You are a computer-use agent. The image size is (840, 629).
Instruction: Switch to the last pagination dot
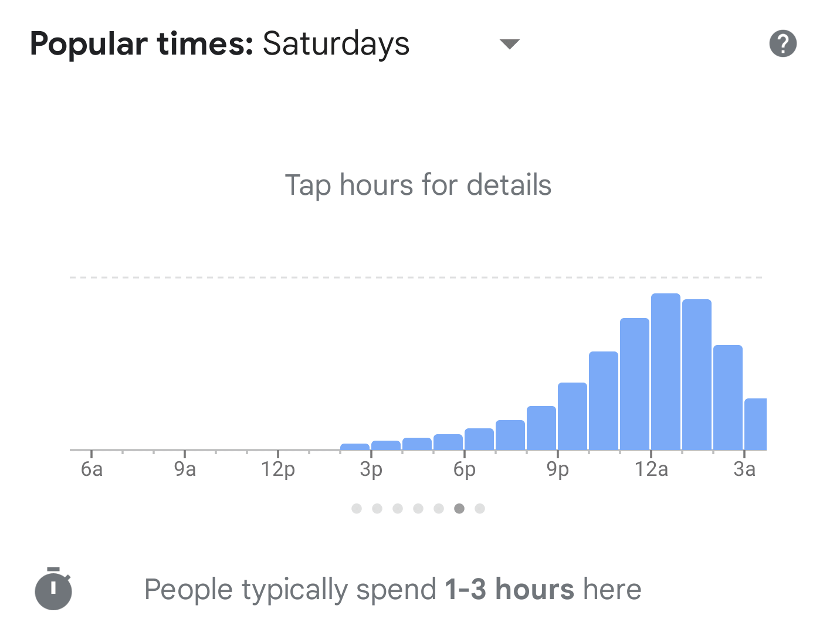tap(480, 508)
